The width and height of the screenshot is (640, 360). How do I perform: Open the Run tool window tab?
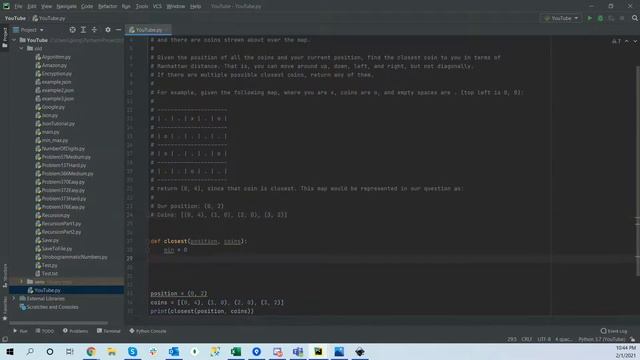pyautogui.click(x=20, y=331)
